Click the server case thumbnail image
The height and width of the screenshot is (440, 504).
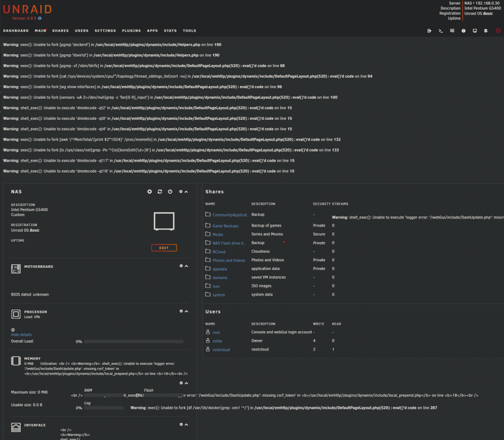coord(164,222)
